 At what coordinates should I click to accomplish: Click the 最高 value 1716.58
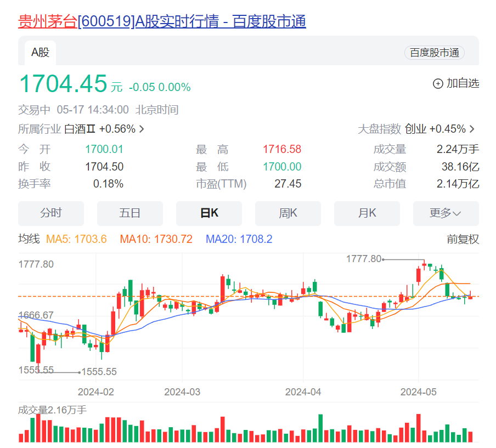point(282,149)
